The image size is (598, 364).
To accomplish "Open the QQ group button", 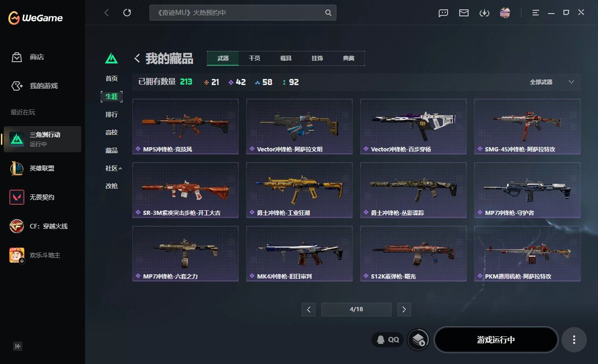I will click(x=388, y=340).
